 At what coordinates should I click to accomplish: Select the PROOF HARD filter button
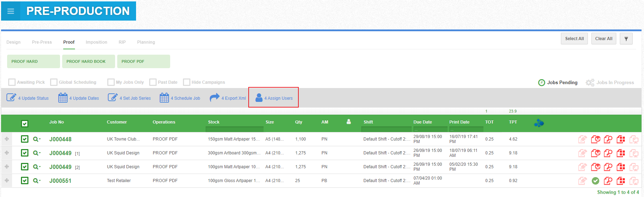pyautogui.click(x=33, y=61)
